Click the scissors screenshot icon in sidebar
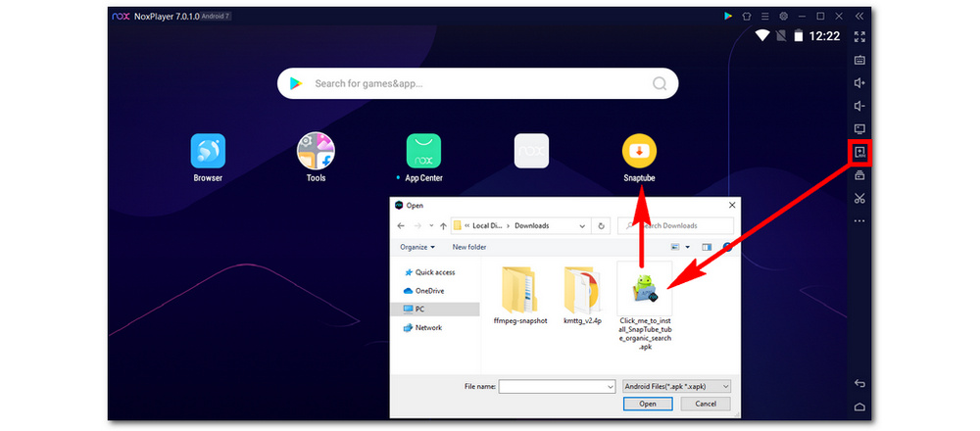This screenshot has width=980, height=431. pyautogui.click(x=859, y=199)
